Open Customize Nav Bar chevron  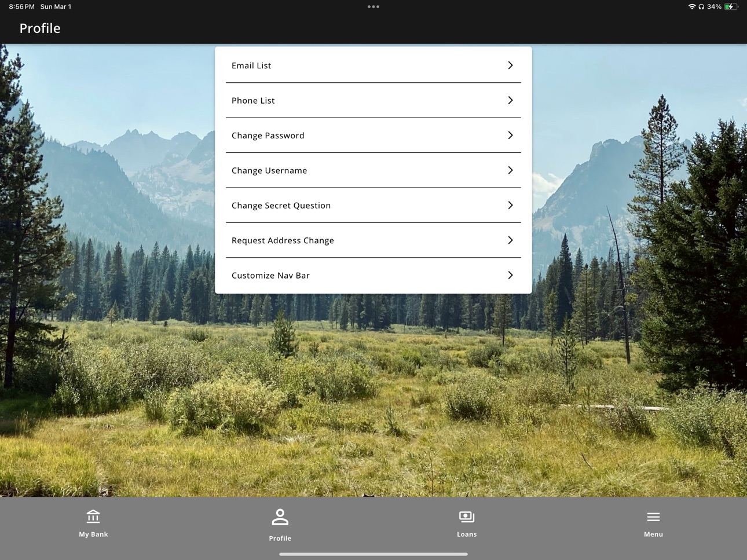coord(510,275)
